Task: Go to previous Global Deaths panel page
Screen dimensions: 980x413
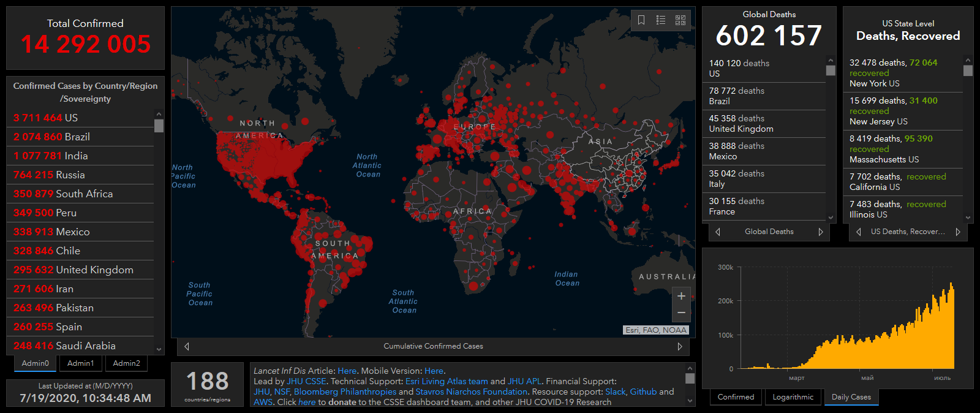Action: pos(718,232)
